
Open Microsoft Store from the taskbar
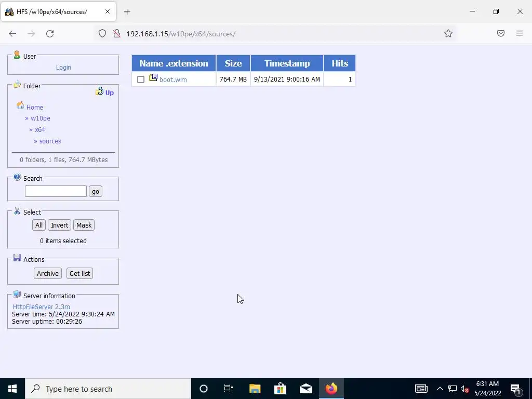click(280, 389)
